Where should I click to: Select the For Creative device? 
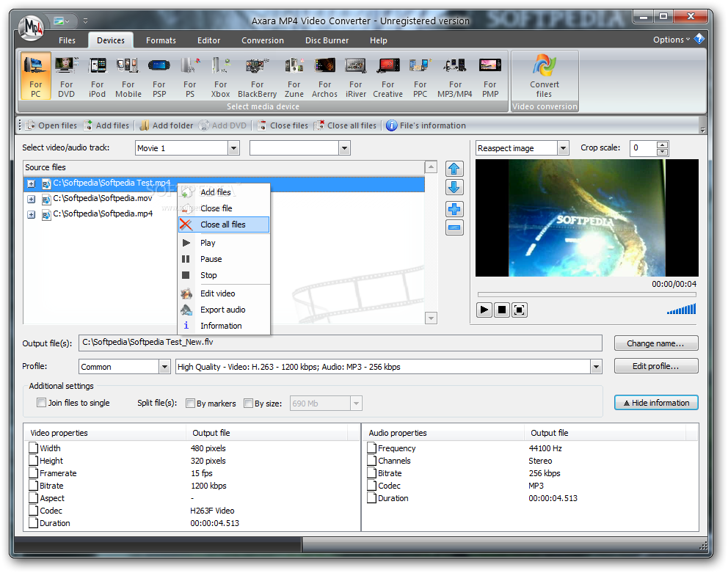coord(387,76)
